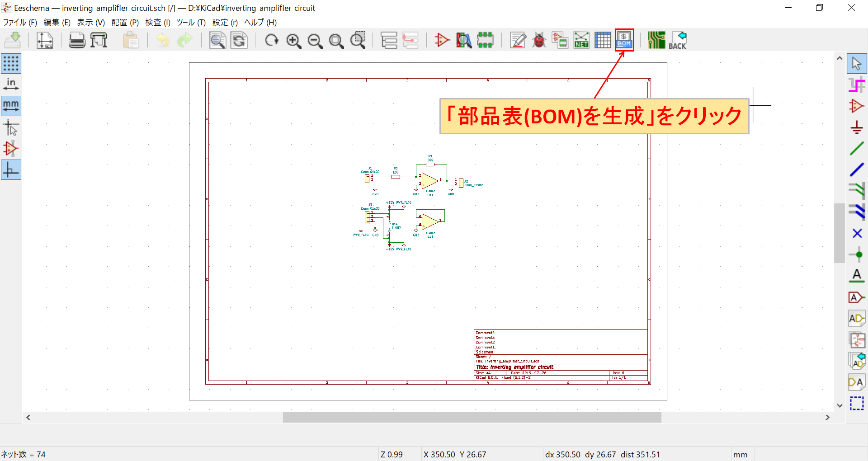Open the symbol fields table grid icon

(x=603, y=40)
